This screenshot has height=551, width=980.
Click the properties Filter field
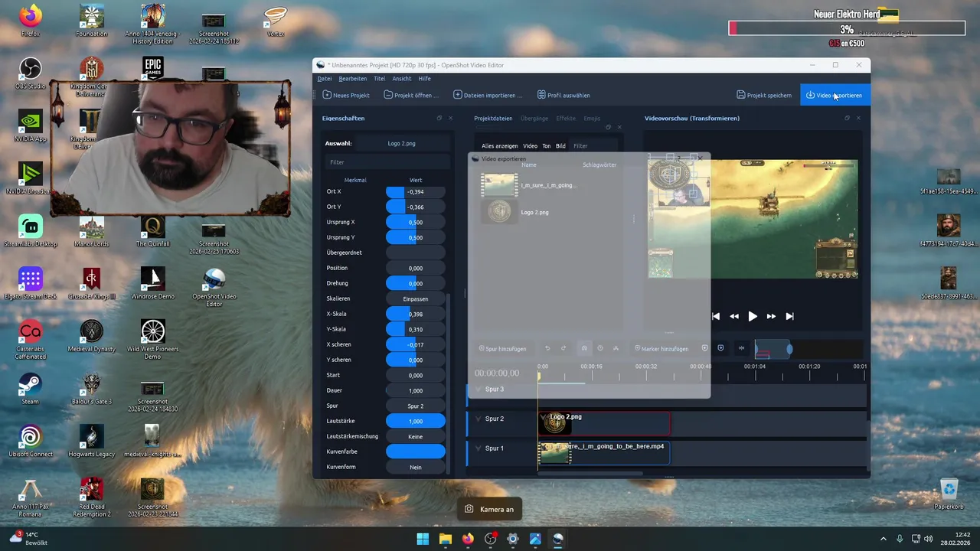(387, 162)
